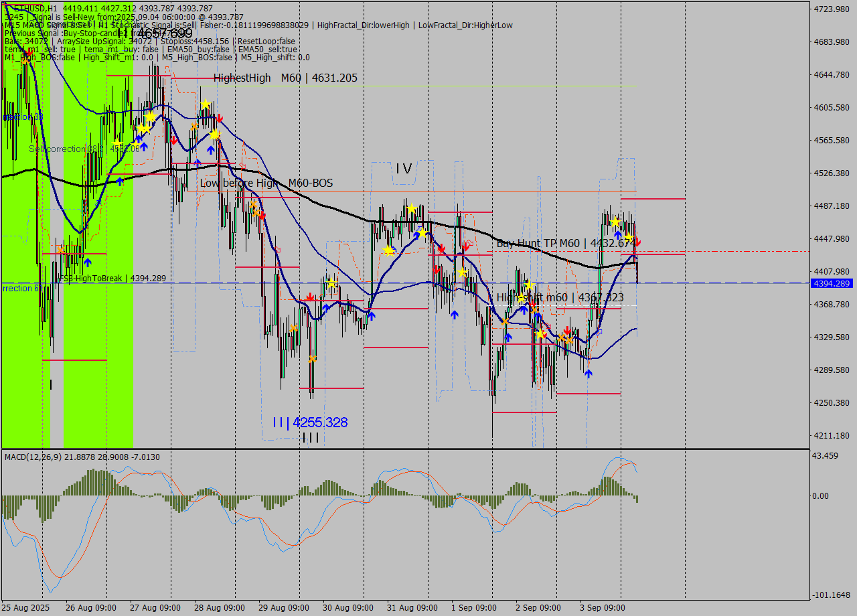The height and width of the screenshot is (616, 857).
Task: Select the blue up arrow at 30 Aug 09:00
Action: 371,315
